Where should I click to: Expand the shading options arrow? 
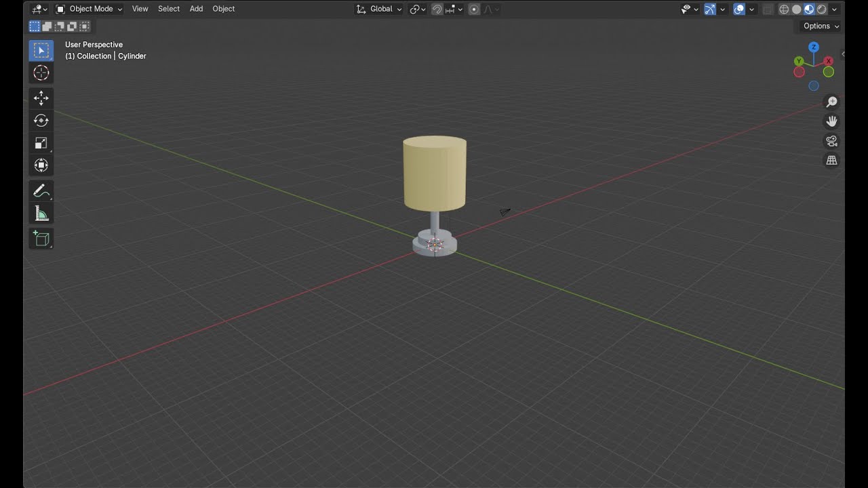[x=834, y=9]
